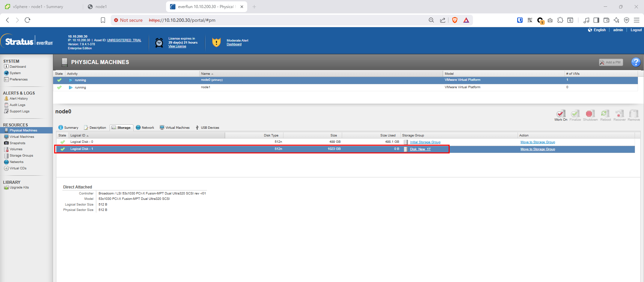Open the English language selector
This screenshot has width=644, height=282.
click(599, 30)
